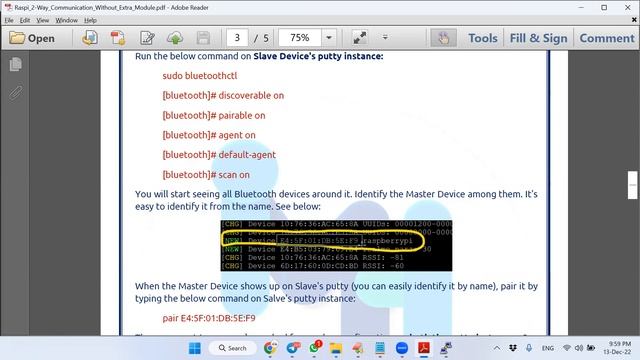Viewport: 640px width, 360px height.
Task: Click the Wi-Fi tray icon
Action: (x=567, y=348)
